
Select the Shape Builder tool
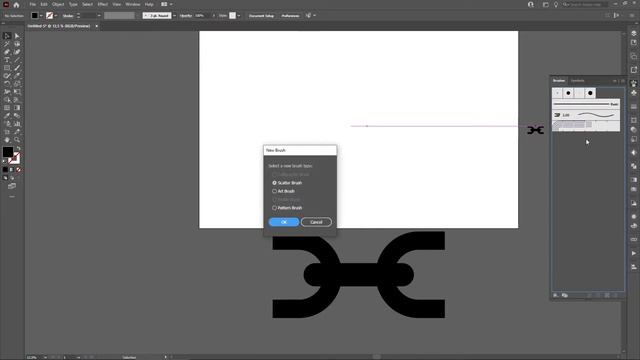click(x=7, y=100)
